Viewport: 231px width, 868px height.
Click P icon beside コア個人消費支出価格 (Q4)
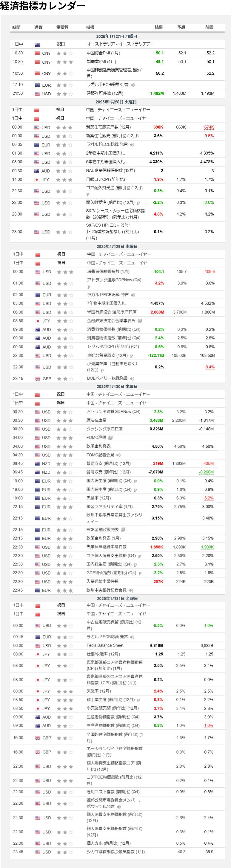pos(140,556)
